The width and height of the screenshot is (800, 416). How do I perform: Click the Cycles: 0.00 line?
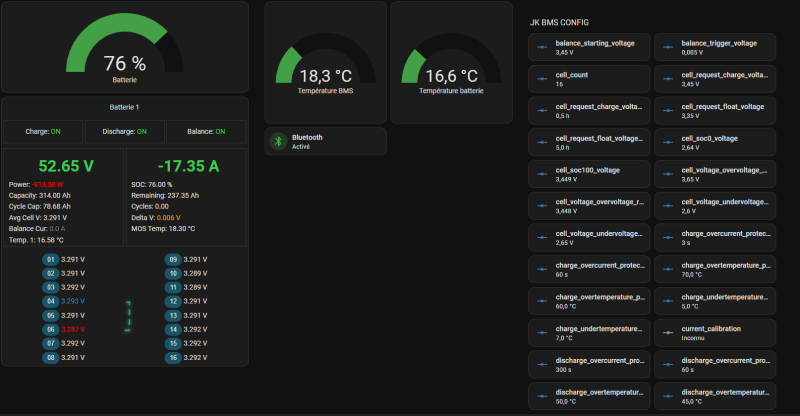[150, 207]
